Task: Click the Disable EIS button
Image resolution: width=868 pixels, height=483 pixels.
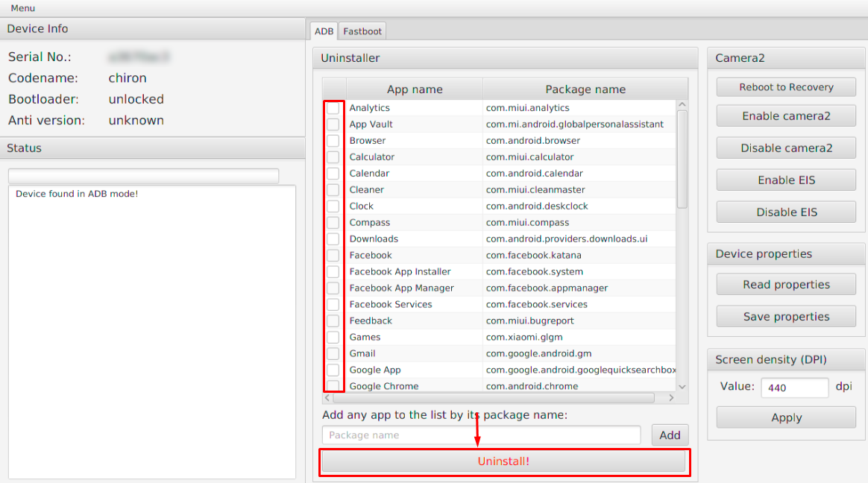Action: [x=786, y=212]
